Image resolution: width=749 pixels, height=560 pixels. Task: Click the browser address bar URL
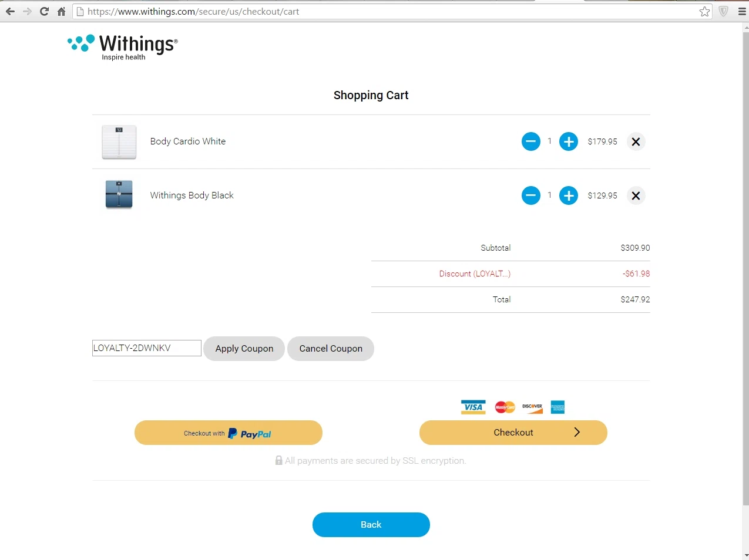click(193, 11)
